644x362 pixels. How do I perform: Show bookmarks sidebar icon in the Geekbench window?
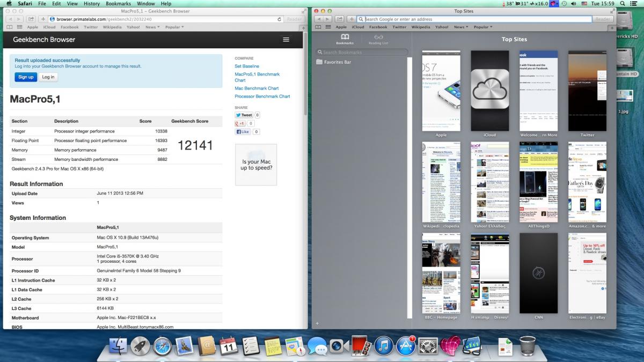pyautogui.click(x=9, y=27)
